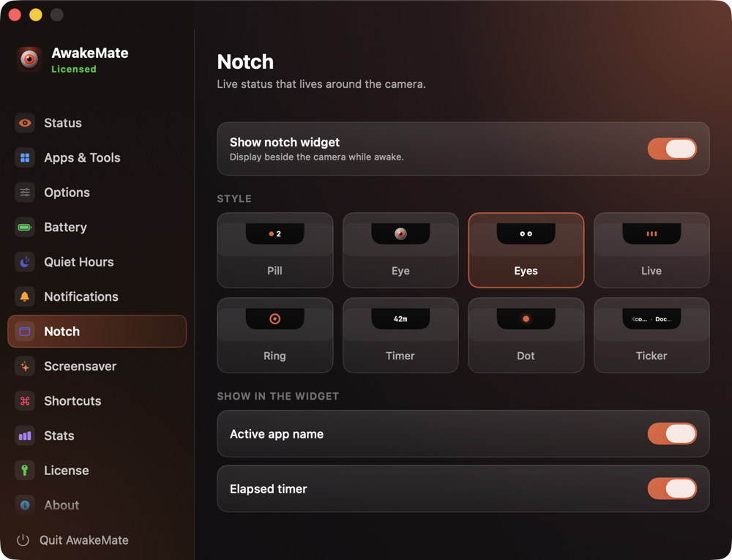Pick the Ring style label
This screenshot has width=732, height=560.
pyautogui.click(x=275, y=356)
